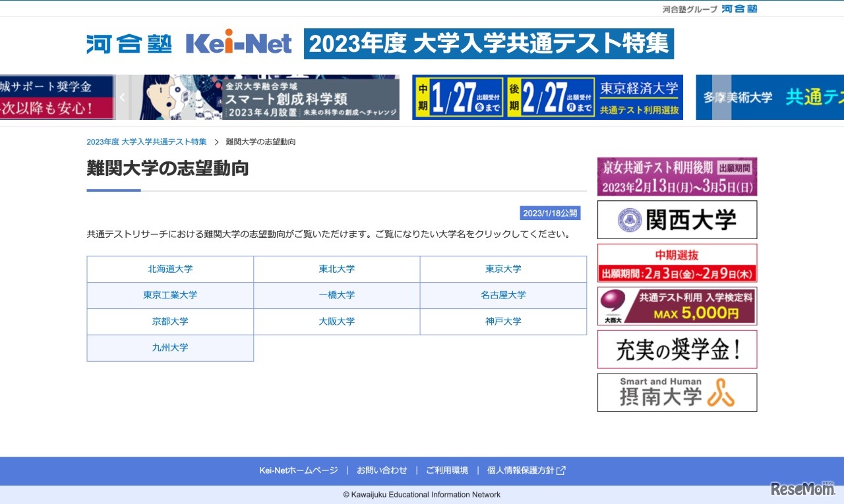The height and width of the screenshot is (504, 844).
Task: Open the Kei-Net logo link
Action: tap(239, 43)
